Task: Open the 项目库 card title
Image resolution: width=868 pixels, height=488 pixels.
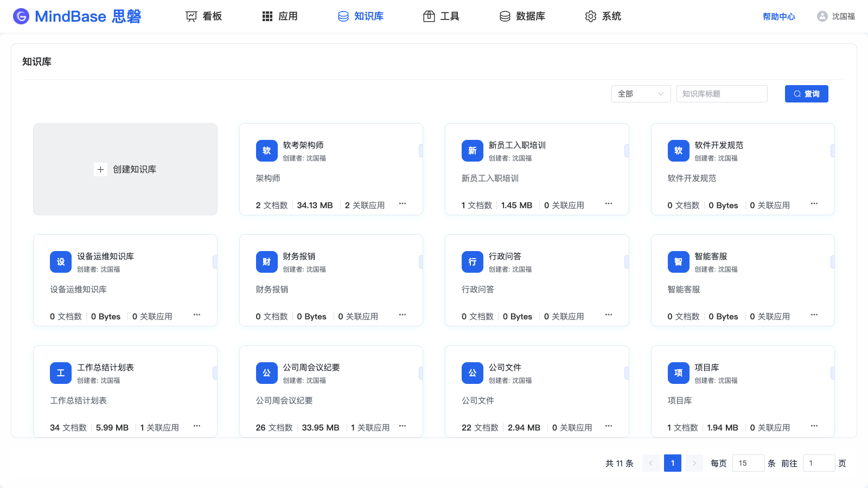Action: point(707,368)
